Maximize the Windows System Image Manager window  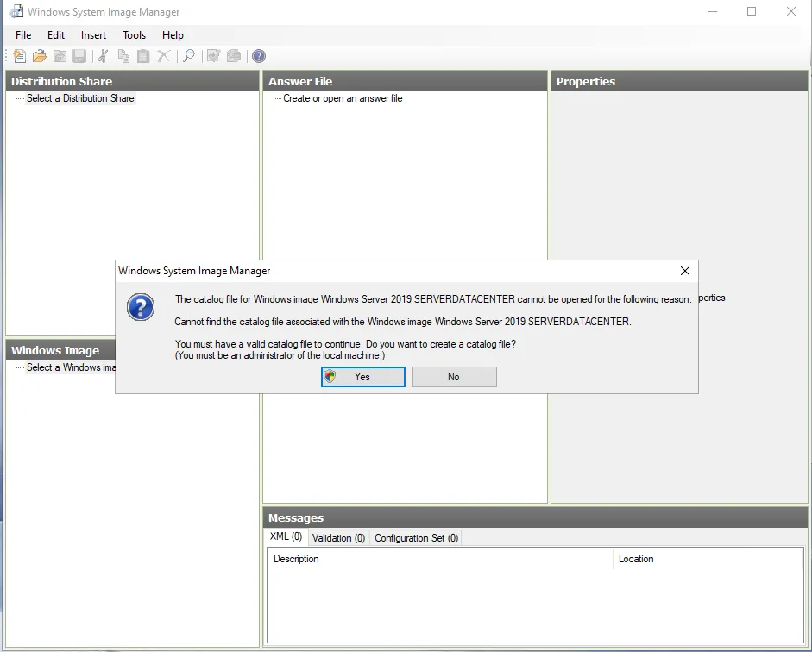tap(752, 11)
